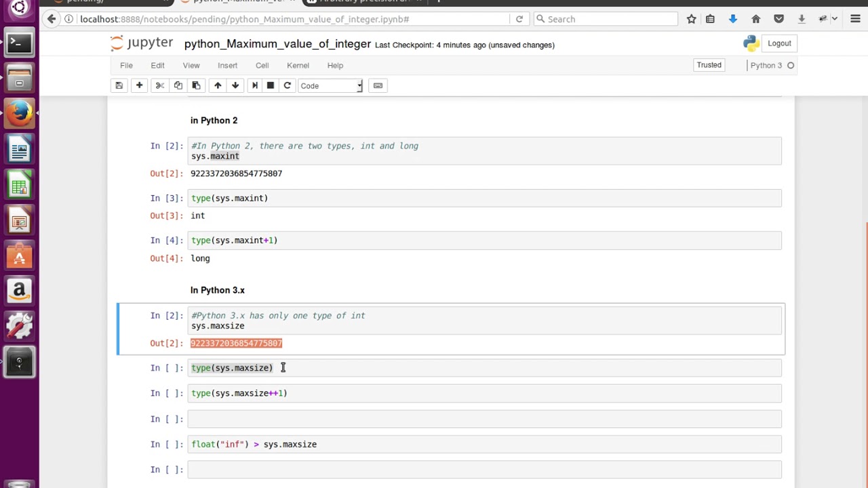Open Ubuntu Dash search button
The height and width of the screenshot is (488, 868).
(x=19, y=8)
